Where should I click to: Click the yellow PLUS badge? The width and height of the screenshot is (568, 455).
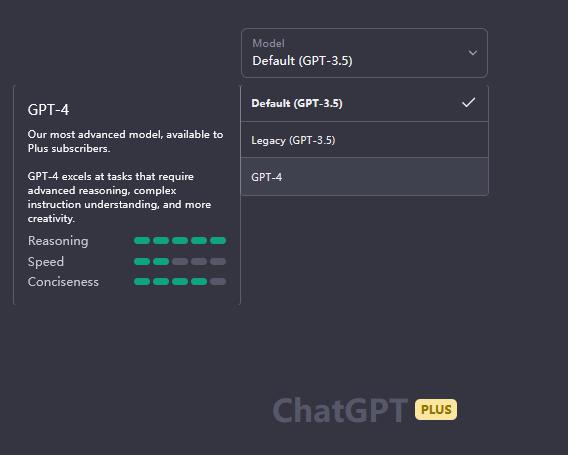click(x=436, y=410)
